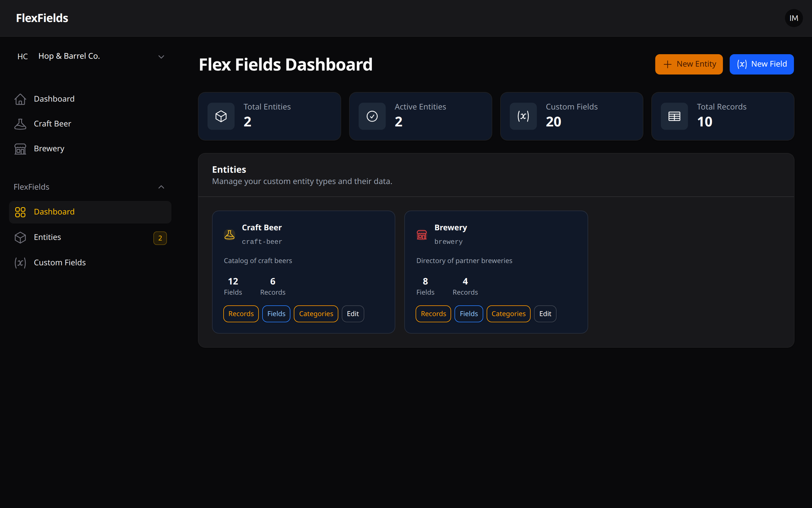Click the 'Catalog of craft beers' description

[x=258, y=261]
